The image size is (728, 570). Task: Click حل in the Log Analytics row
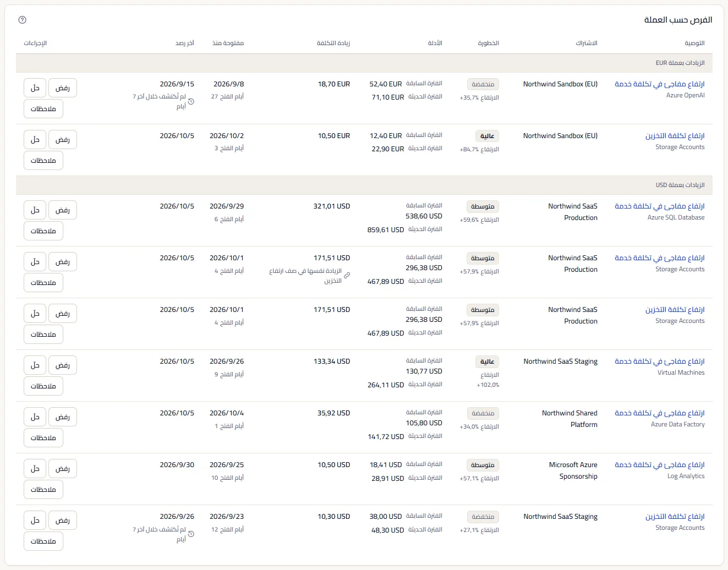pyautogui.click(x=35, y=469)
